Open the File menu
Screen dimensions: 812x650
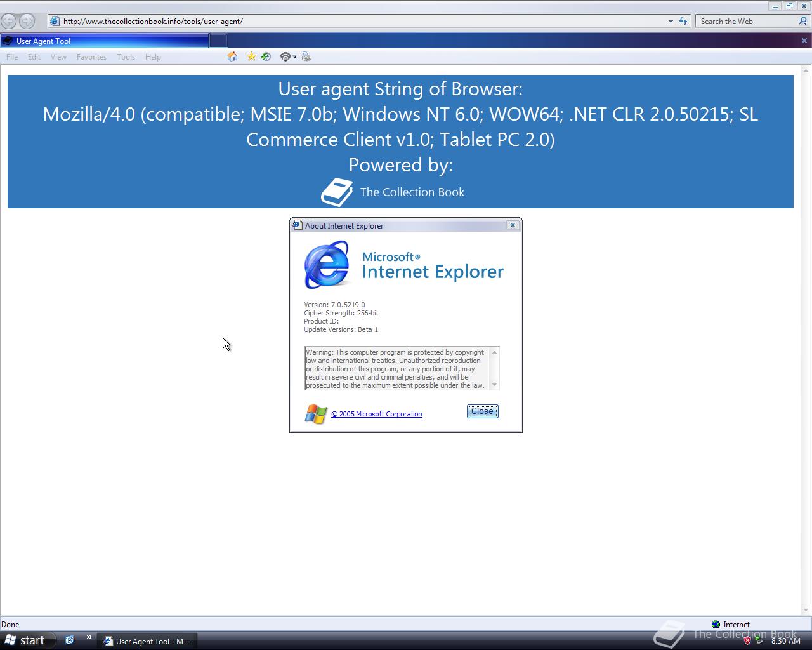tap(12, 57)
